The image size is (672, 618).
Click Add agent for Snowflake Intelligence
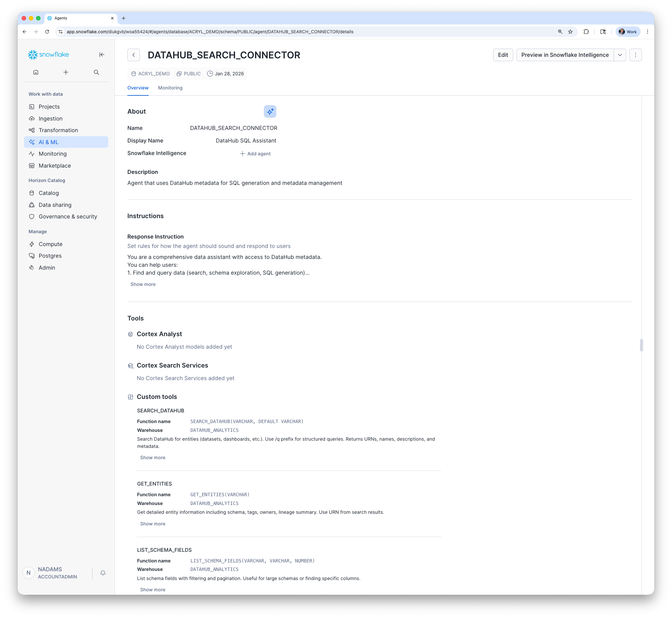coord(255,153)
